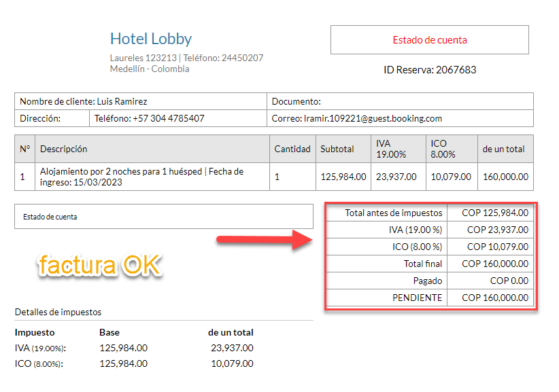Click the N° column header
The height and width of the screenshot is (392, 559).
(x=24, y=149)
